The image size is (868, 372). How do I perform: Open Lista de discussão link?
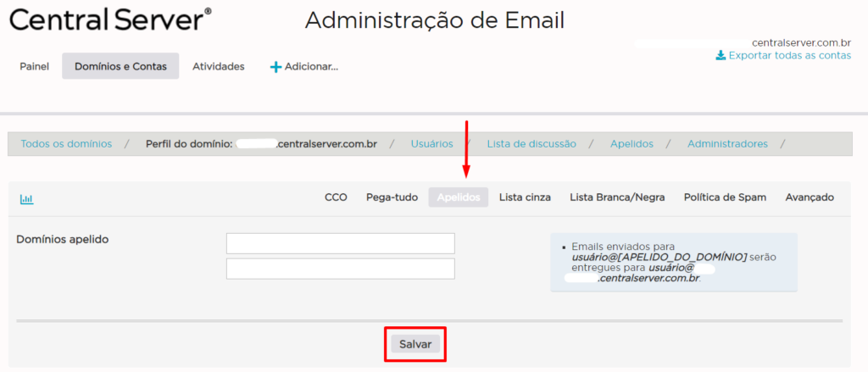531,144
